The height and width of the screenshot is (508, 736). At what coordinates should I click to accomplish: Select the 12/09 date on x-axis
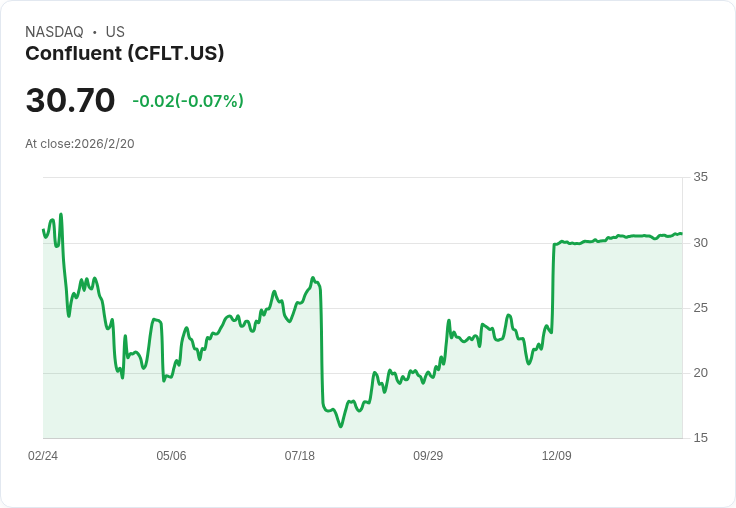pos(557,456)
